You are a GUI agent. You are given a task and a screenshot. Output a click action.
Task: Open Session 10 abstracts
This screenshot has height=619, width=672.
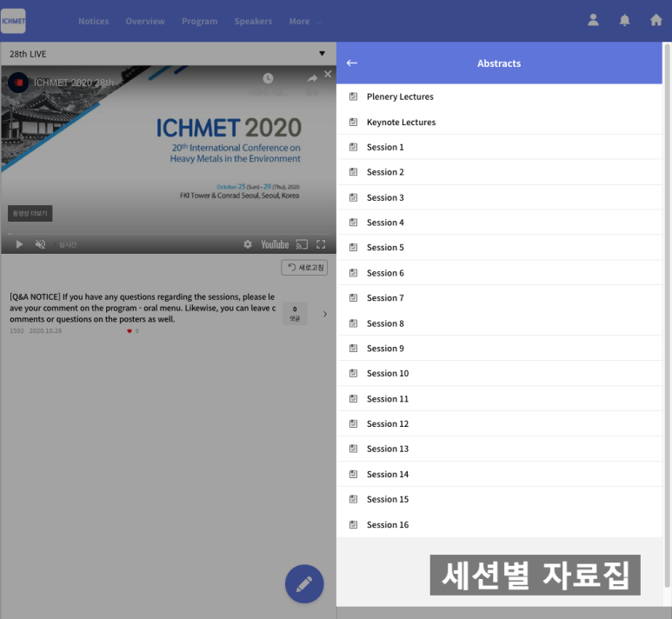[500, 373]
